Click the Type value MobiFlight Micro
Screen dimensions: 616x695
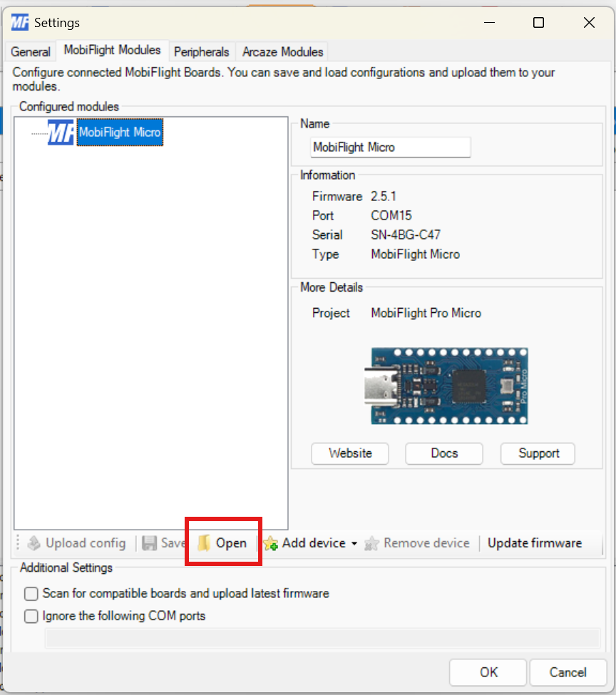point(415,254)
